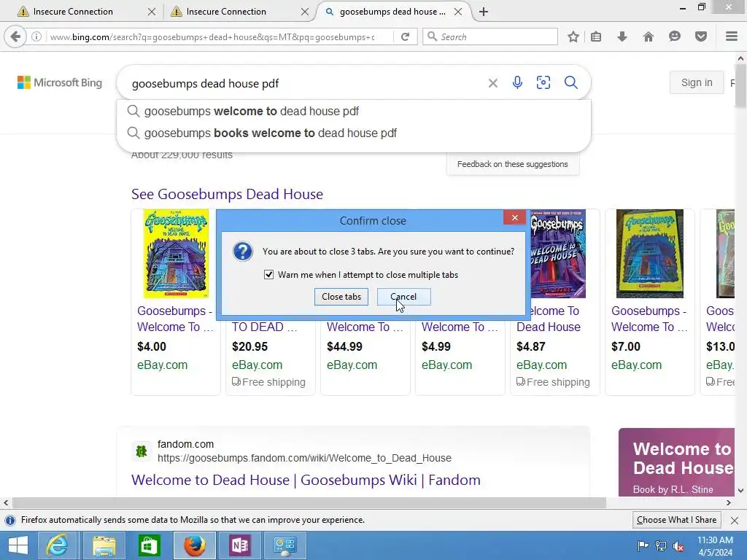Open a new tab with plus button
This screenshot has height=560, width=747.
point(484,12)
